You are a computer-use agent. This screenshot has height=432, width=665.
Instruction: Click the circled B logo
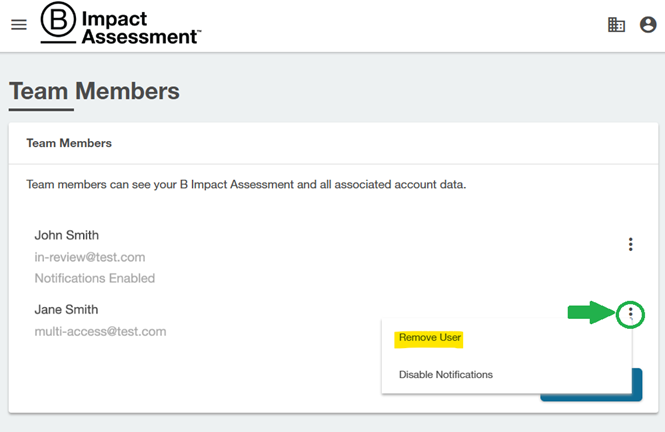[58, 24]
